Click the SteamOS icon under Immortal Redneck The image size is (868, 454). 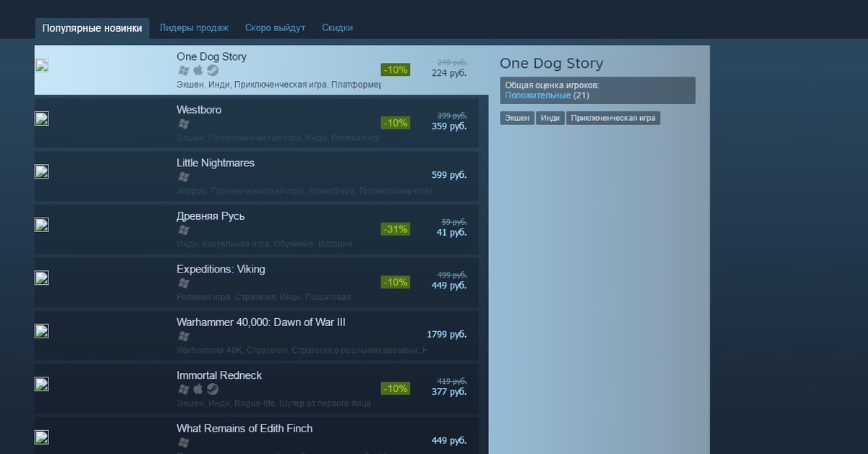(213, 390)
